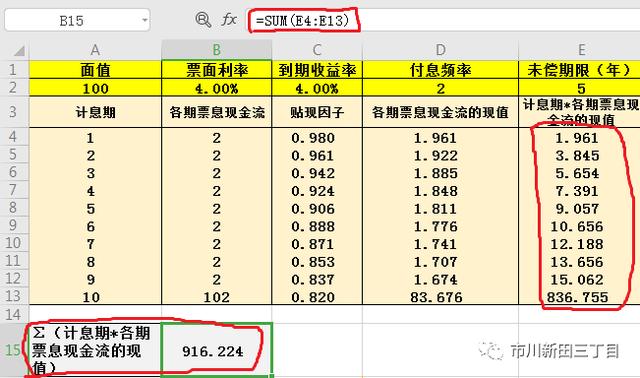Click the select-all corner triangle

point(19,51)
